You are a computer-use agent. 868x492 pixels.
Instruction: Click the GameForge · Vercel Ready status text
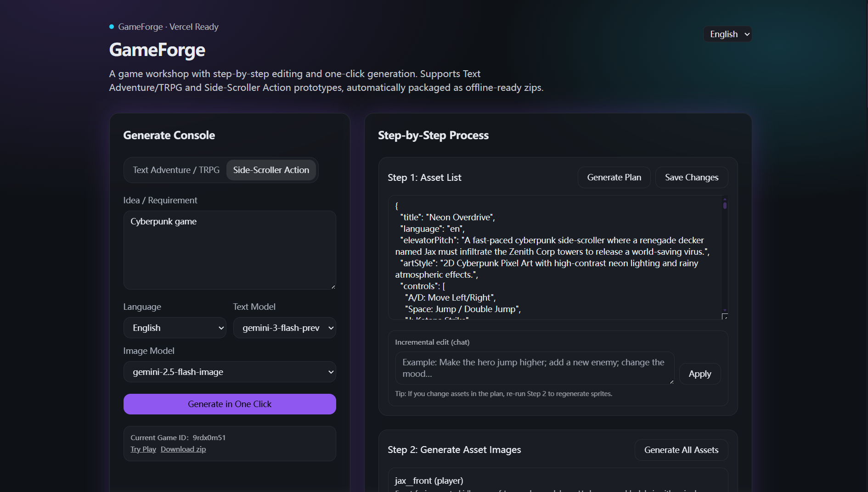(168, 27)
